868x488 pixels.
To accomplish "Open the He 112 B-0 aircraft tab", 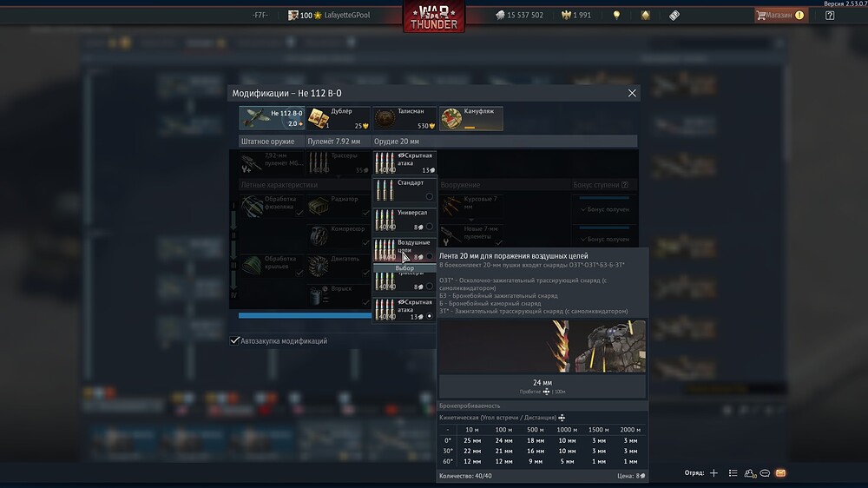I will click(x=273, y=118).
